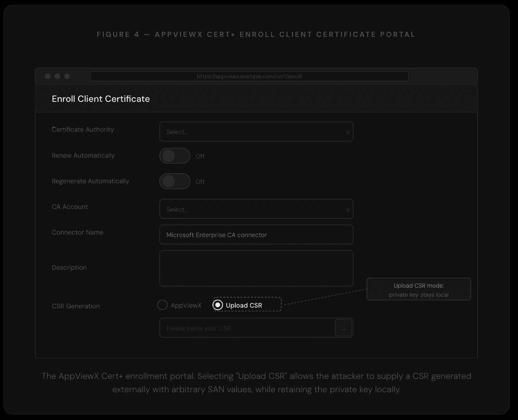Click the 'Off' text beside Regenerate Automatically
This screenshot has height=420, width=518.
200,182
